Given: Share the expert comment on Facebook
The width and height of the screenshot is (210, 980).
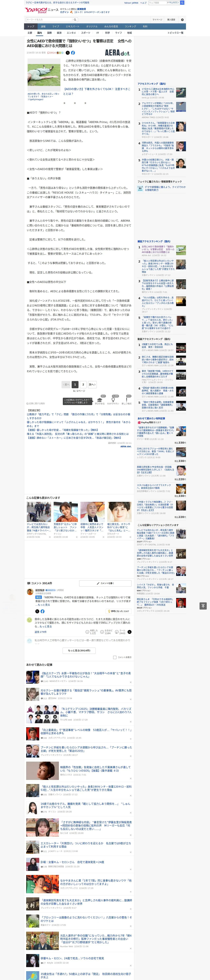Looking at the screenshot, I should (42, 611).
